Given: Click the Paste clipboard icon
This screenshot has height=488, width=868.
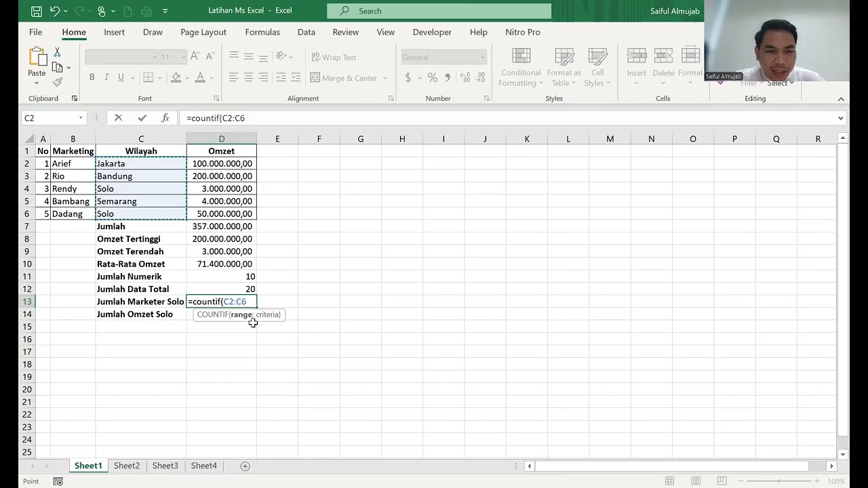Looking at the screenshot, I should tap(37, 56).
